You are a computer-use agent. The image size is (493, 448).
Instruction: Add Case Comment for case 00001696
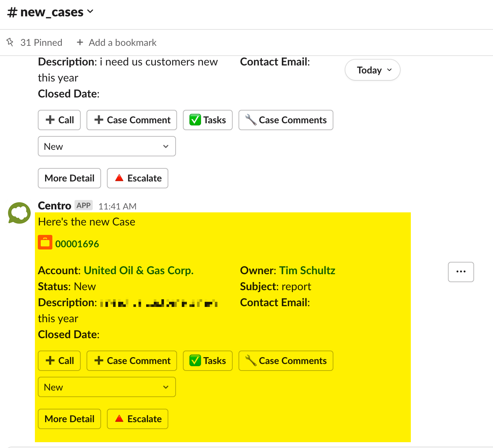pos(132,361)
